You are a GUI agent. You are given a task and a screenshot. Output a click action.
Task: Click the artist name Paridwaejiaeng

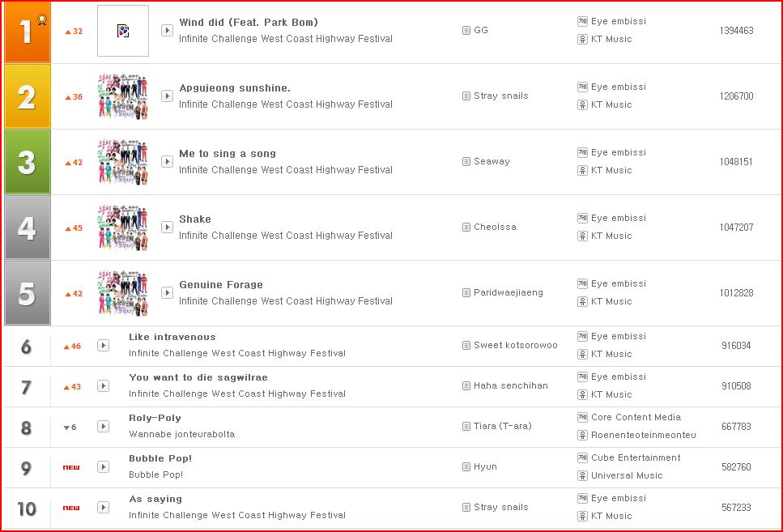point(508,292)
